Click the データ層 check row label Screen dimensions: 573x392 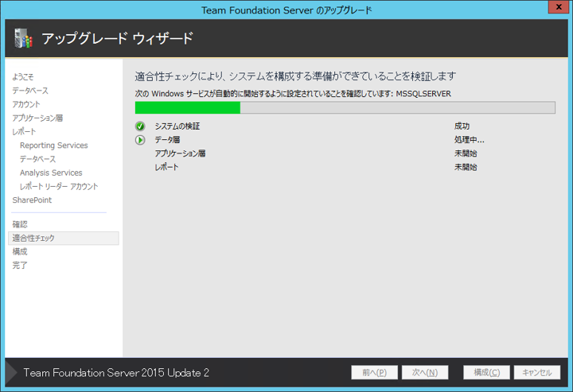tap(167, 140)
